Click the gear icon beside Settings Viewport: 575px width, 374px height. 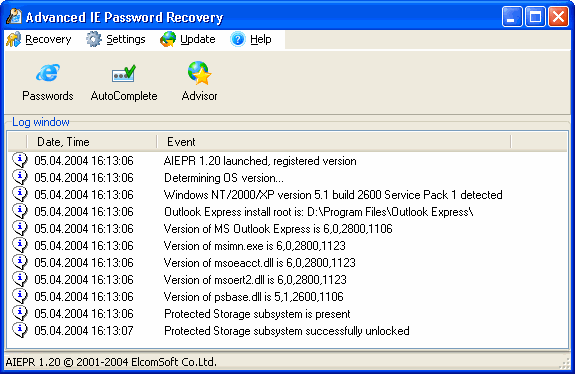[x=94, y=39]
